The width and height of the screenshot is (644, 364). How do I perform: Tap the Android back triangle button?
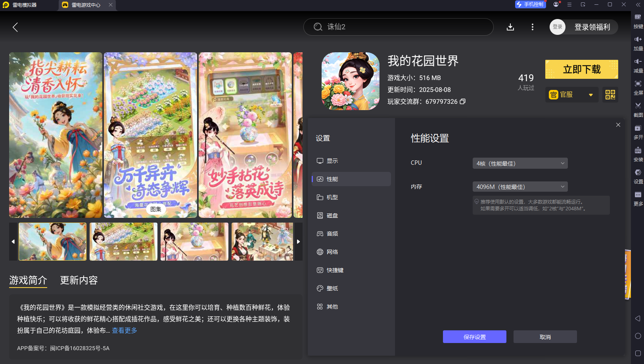[638, 318]
